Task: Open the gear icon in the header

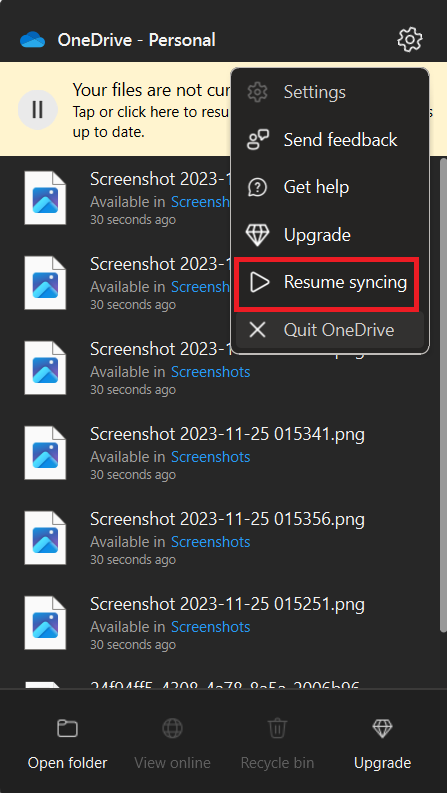Action: (x=410, y=39)
